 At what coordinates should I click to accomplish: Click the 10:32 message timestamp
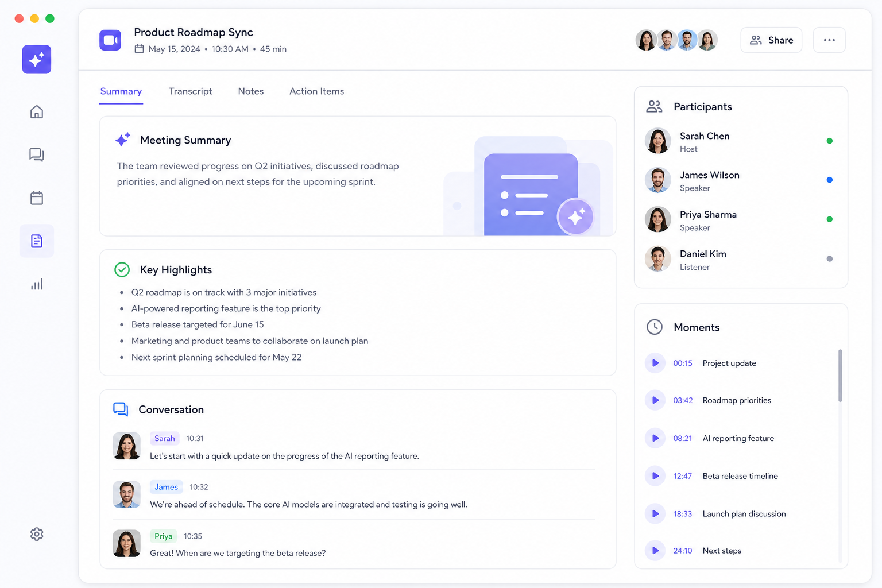pos(199,487)
